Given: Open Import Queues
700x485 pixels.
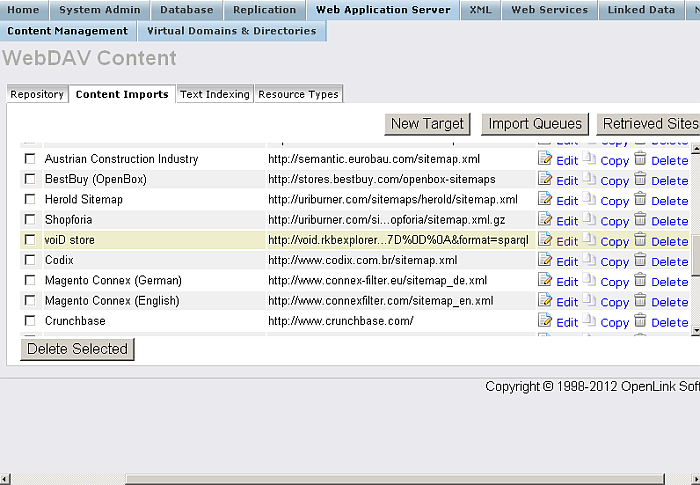Looking at the screenshot, I should 535,124.
